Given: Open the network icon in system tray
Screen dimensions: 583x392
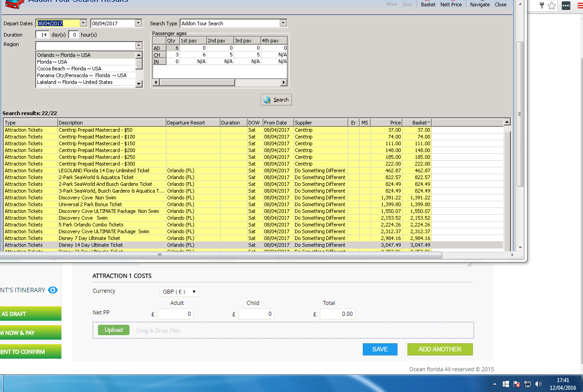Looking at the screenshot, I should pyautogui.click(x=527, y=384).
